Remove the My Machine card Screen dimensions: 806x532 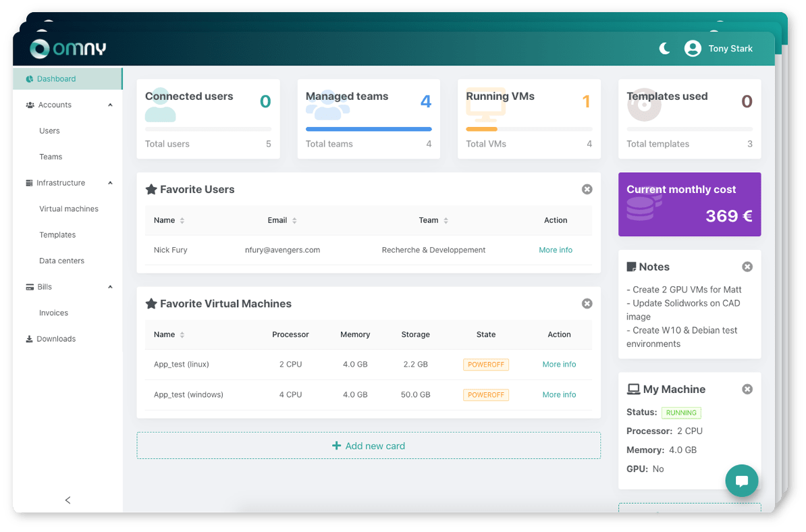747,389
